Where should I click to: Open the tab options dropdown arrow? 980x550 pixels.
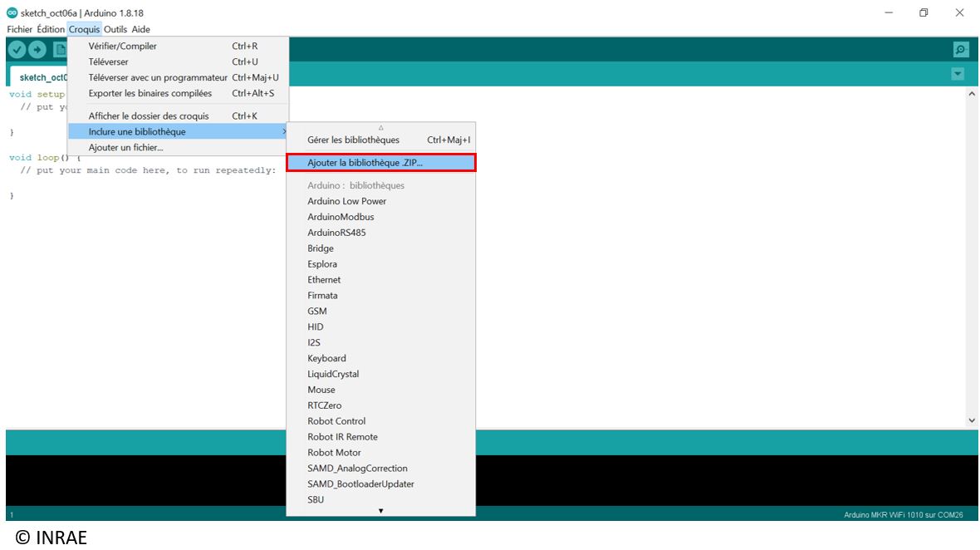click(x=958, y=74)
